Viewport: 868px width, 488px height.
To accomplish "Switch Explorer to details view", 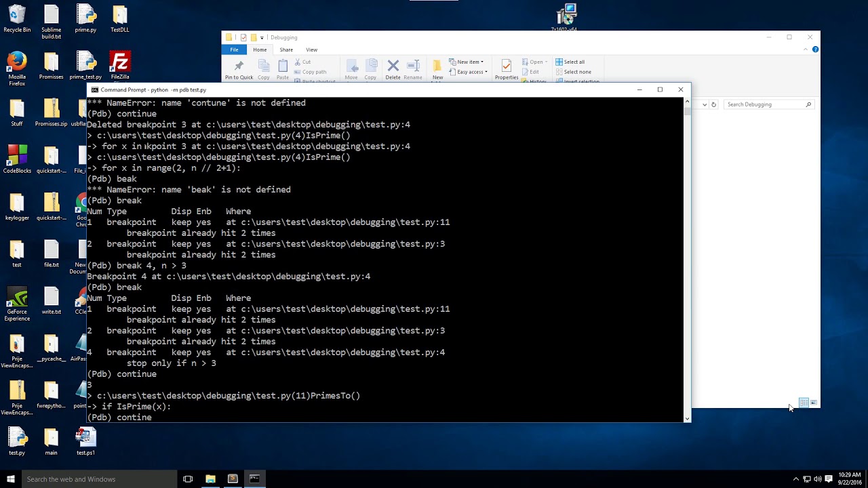I will (x=804, y=403).
